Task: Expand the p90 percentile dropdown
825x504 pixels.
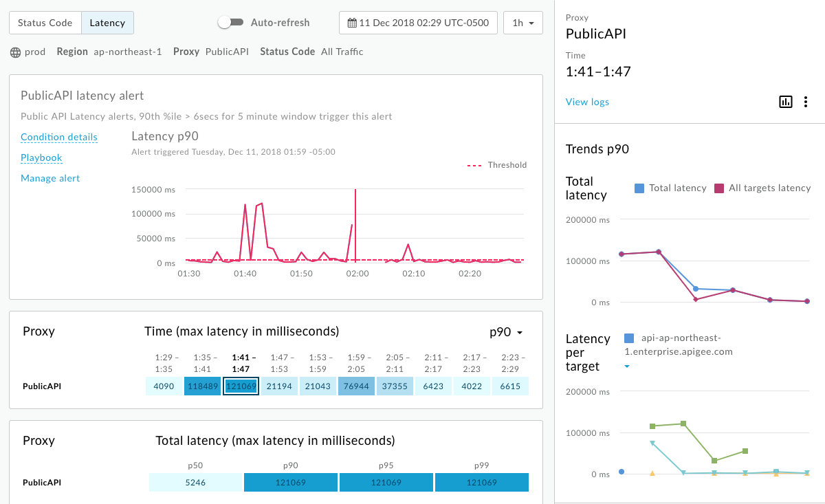Action: (x=506, y=332)
